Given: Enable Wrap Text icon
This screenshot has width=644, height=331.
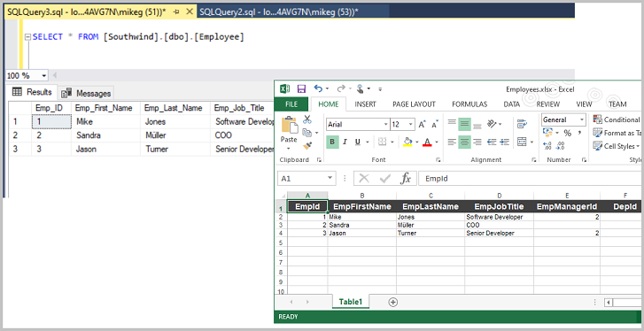Looking at the screenshot, I should click(x=522, y=124).
